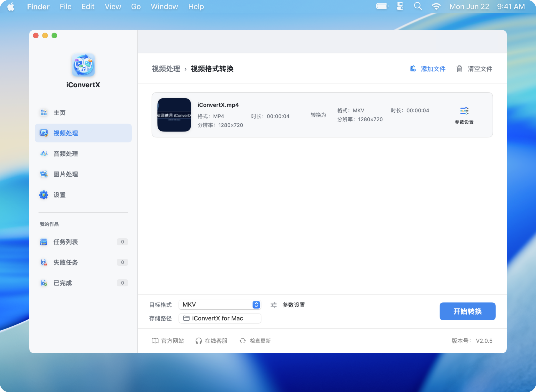Viewport: 536px width, 392px height.
Task: Click the 主页 sidebar icon
Action: (44, 112)
